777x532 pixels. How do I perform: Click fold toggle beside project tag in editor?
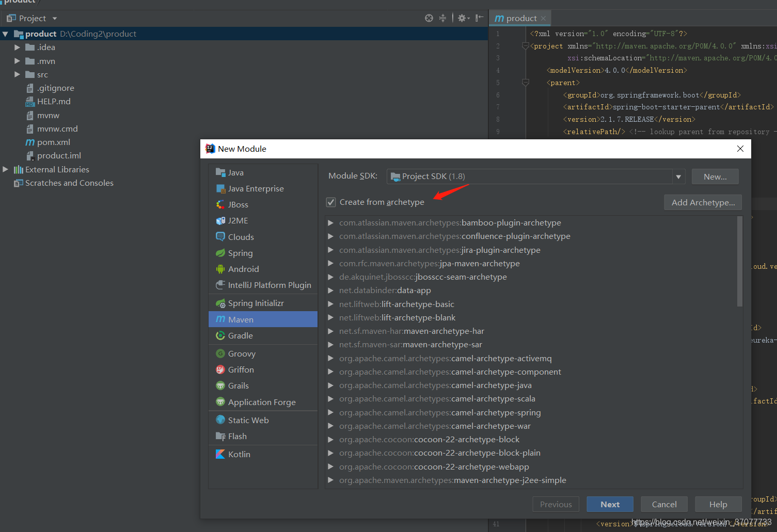[x=526, y=46]
